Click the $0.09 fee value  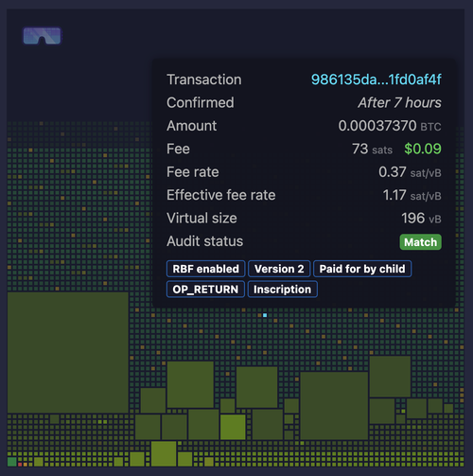pos(423,149)
